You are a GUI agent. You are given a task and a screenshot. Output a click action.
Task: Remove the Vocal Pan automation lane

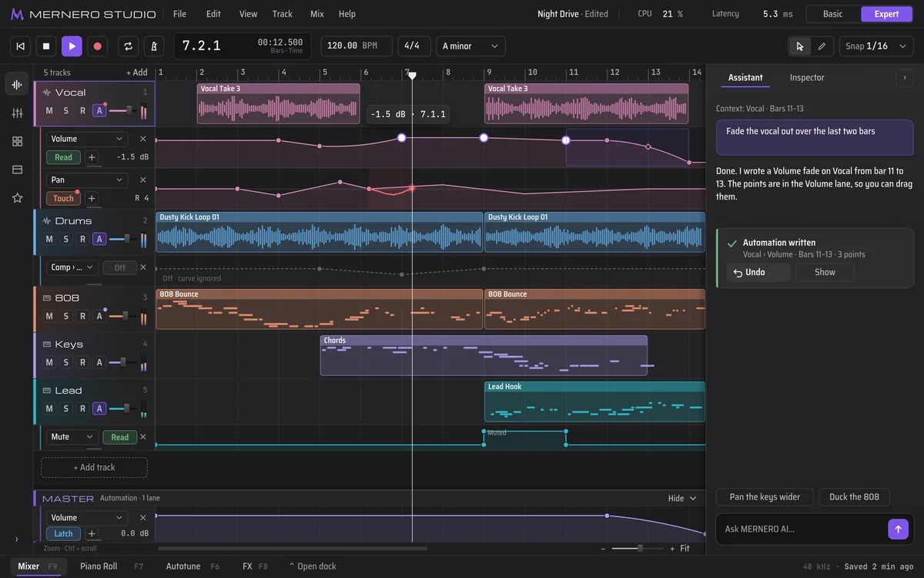[x=142, y=180]
